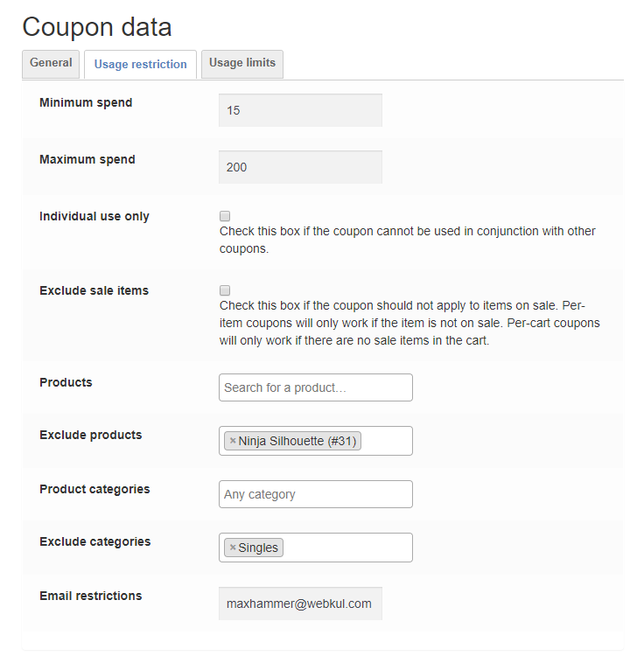Tick the Exclude sale items checkbox
This screenshot has height=656, width=644.
click(225, 290)
